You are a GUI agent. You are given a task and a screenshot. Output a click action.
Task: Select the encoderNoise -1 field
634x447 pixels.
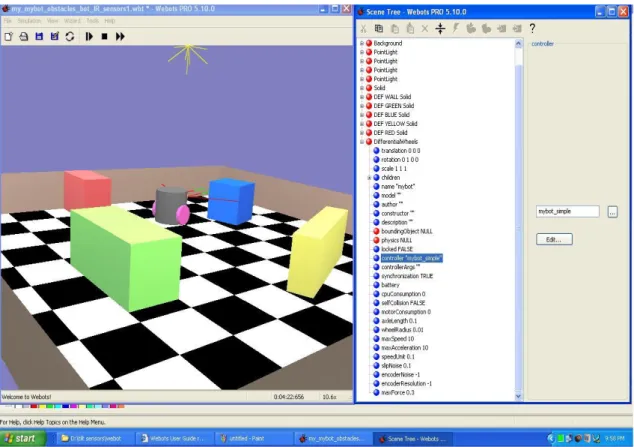point(400,375)
